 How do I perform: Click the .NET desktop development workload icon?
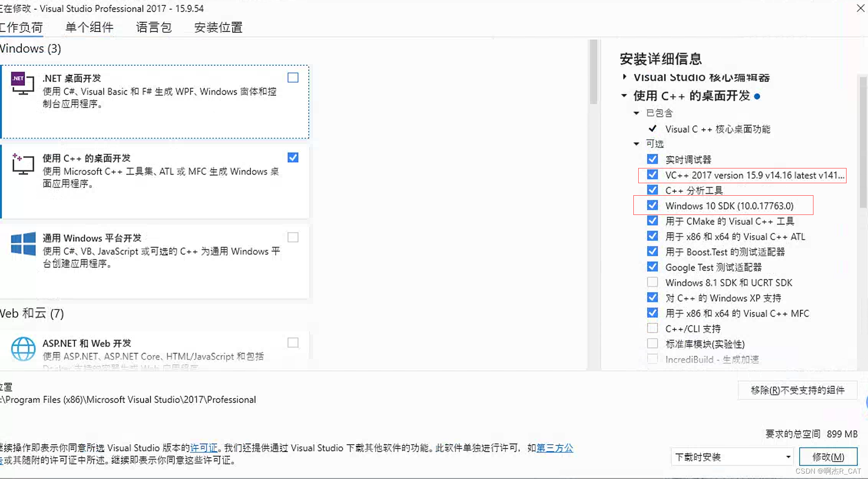(22, 83)
